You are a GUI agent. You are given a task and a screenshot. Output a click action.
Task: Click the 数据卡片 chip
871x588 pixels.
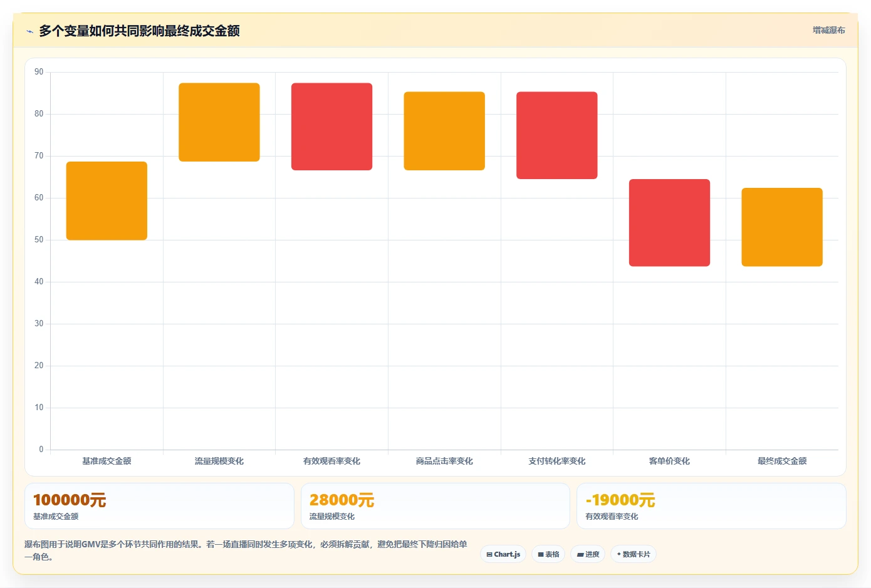pos(633,554)
